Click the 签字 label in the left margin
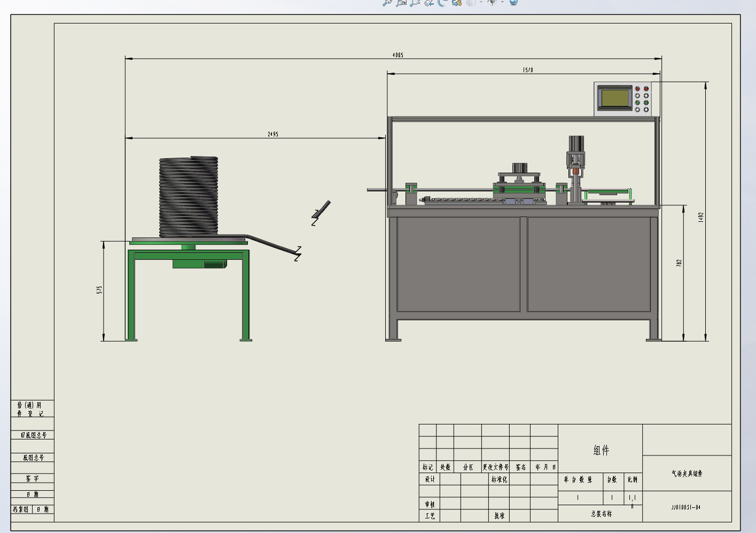 pyautogui.click(x=32, y=478)
